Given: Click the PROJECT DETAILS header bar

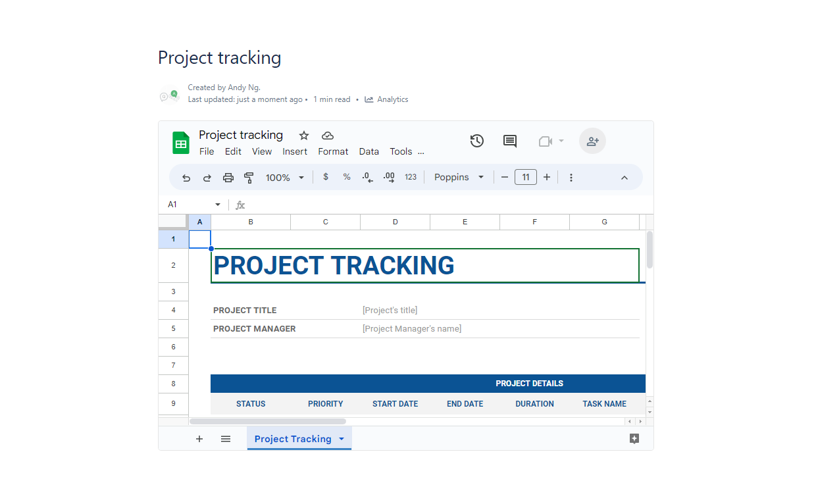Looking at the screenshot, I should tap(428, 384).
